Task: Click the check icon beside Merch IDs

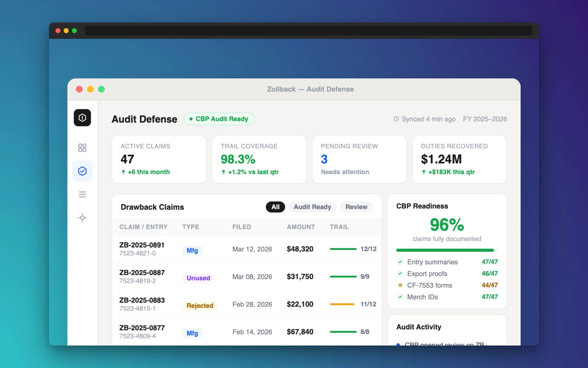Action: (400, 297)
